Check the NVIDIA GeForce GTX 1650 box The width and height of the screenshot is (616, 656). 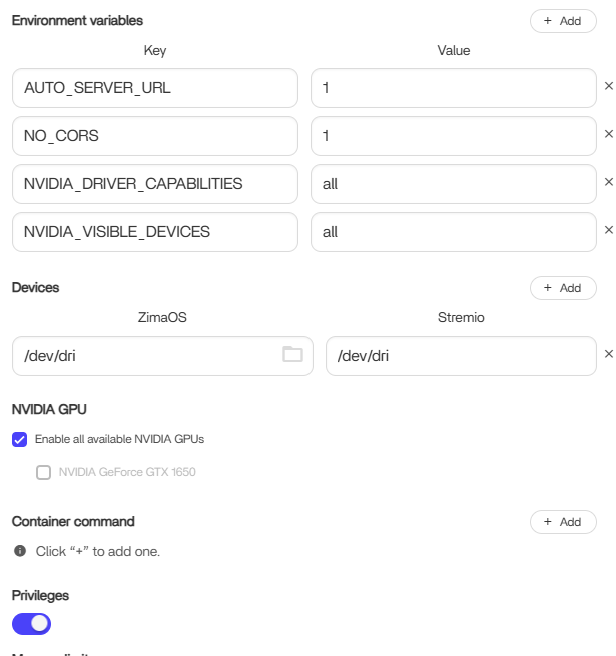click(44, 472)
